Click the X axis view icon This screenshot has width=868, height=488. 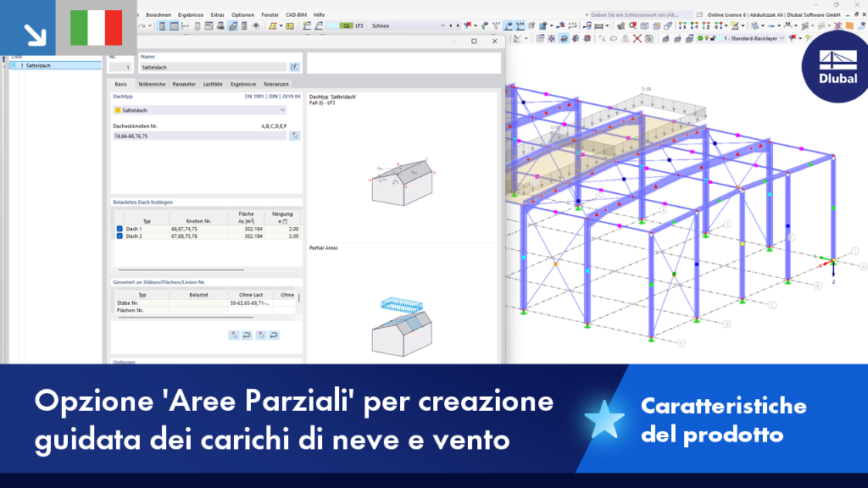(x=682, y=25)
